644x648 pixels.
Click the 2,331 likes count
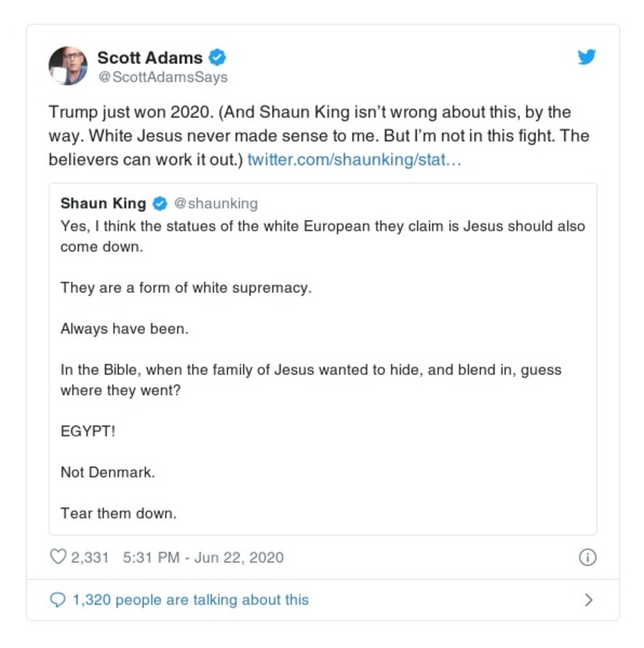pyautogui.click(x=91, y=556)
